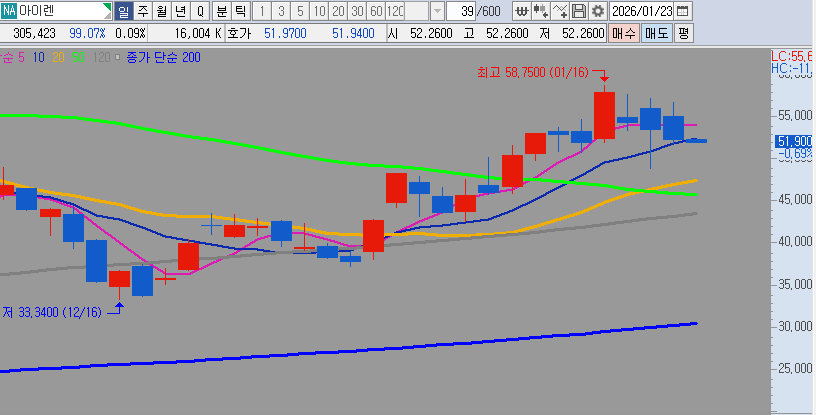This screenshot has height=415, width=816.
Task: Click the LC:55 indicator text
Action: (x=792, y=56)
